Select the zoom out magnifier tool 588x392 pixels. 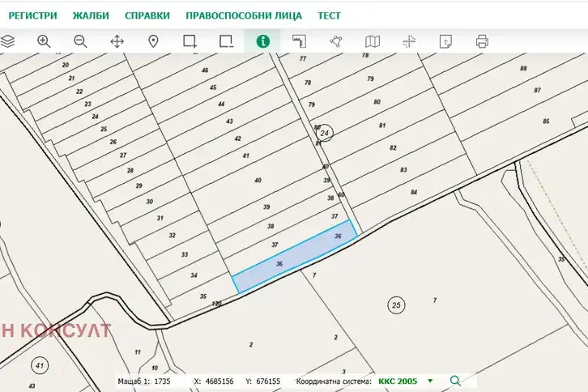(x=80, y=40)
